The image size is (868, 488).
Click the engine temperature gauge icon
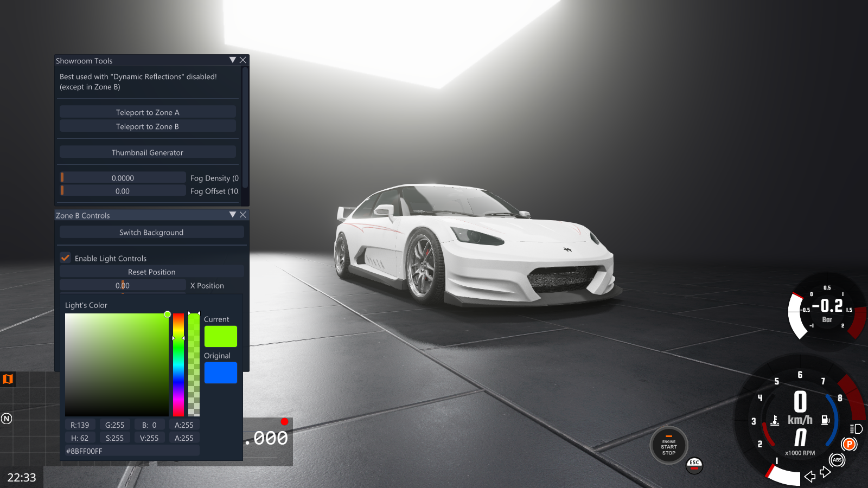[x=775, y=420]
